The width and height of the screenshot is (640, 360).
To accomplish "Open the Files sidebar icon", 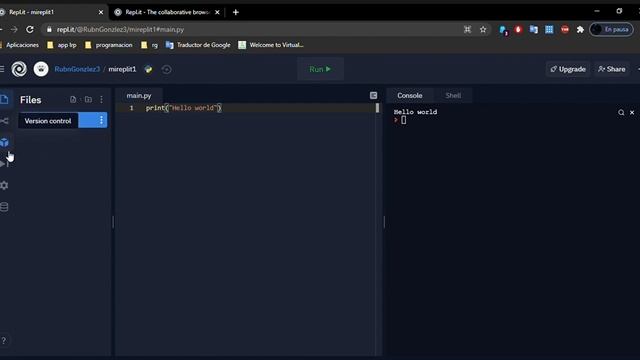I will pos(4,99).
